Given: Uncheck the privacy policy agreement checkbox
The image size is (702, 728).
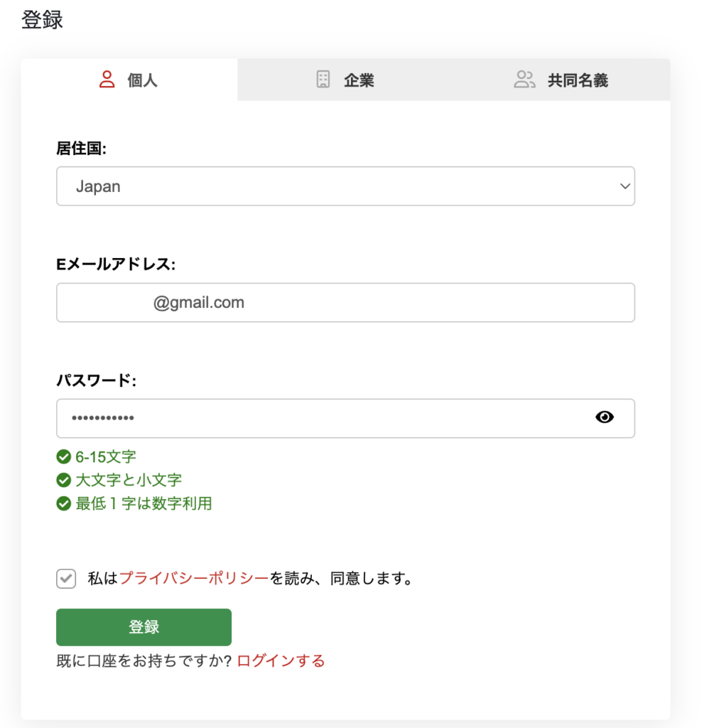Looking at the screenshot, I should point(66,579).
